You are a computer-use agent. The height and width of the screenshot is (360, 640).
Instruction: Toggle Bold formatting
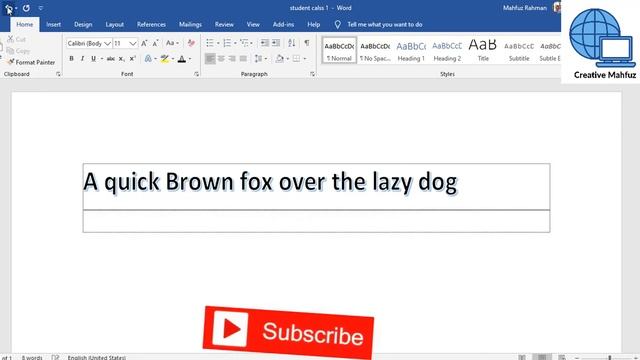(x=71, y=59)
